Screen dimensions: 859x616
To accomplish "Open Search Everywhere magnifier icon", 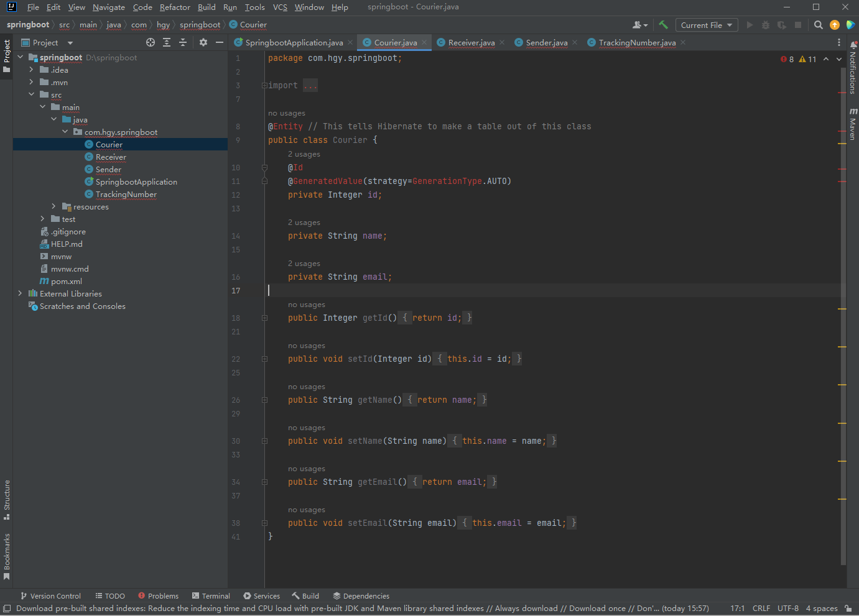I will [x=819, y=25].
